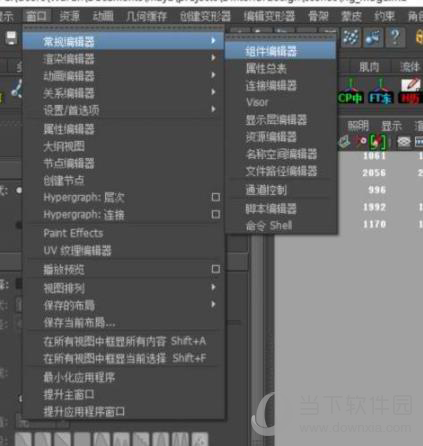Click the blue FT车 shelf icon
The width and height of the screenshot is (423, 446).
tap(380, 91)
